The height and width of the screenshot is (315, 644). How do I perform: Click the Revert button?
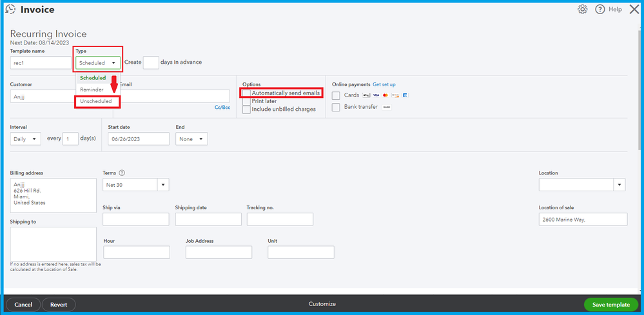click(x=59, y=305)
